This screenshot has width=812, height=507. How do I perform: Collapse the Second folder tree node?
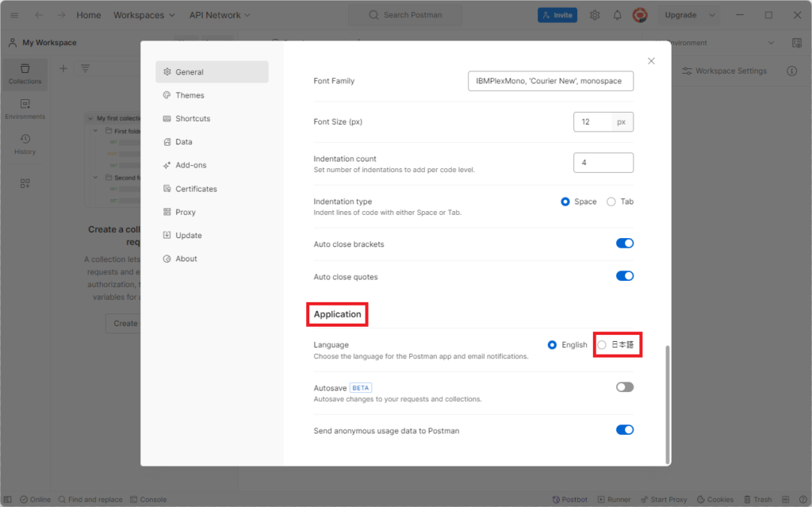click(x=96, y=177)
